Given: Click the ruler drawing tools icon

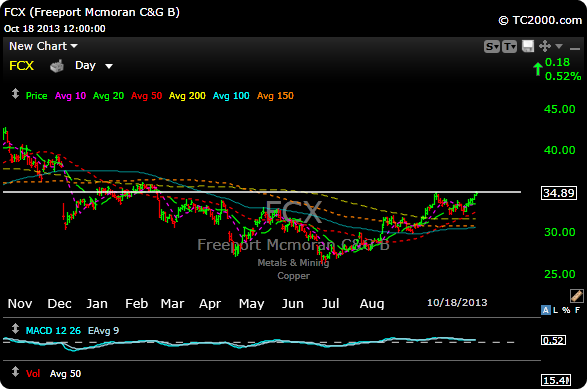Looking at the screenshot, I should (x=577, y=296).
